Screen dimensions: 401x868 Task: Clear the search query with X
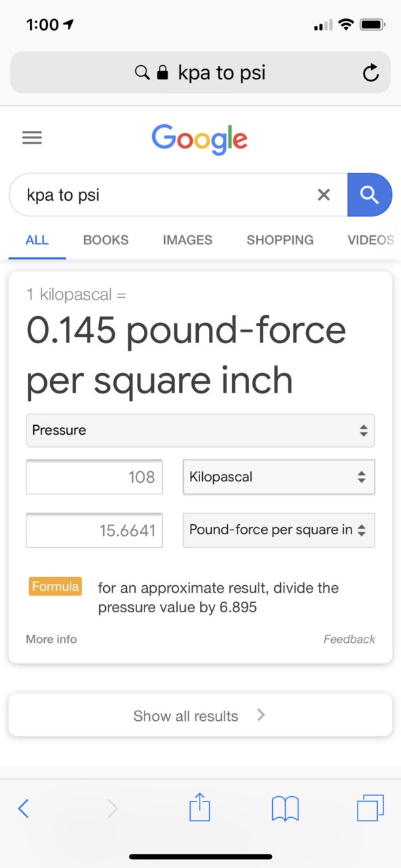(x=324, y=195)
